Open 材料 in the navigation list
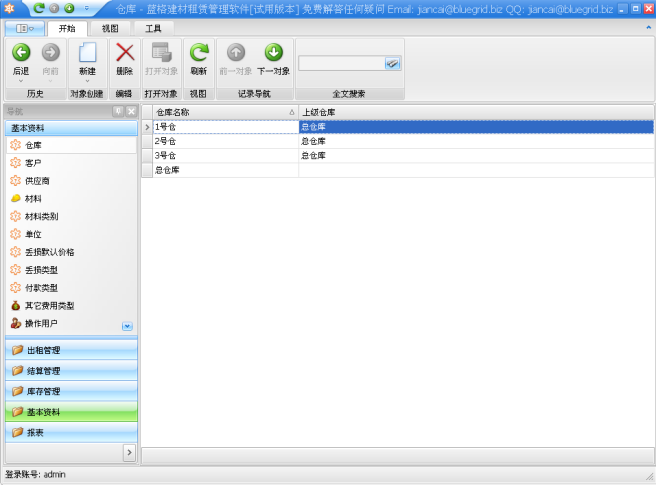This screenshot has height=485, width=656. pos(71,198)
